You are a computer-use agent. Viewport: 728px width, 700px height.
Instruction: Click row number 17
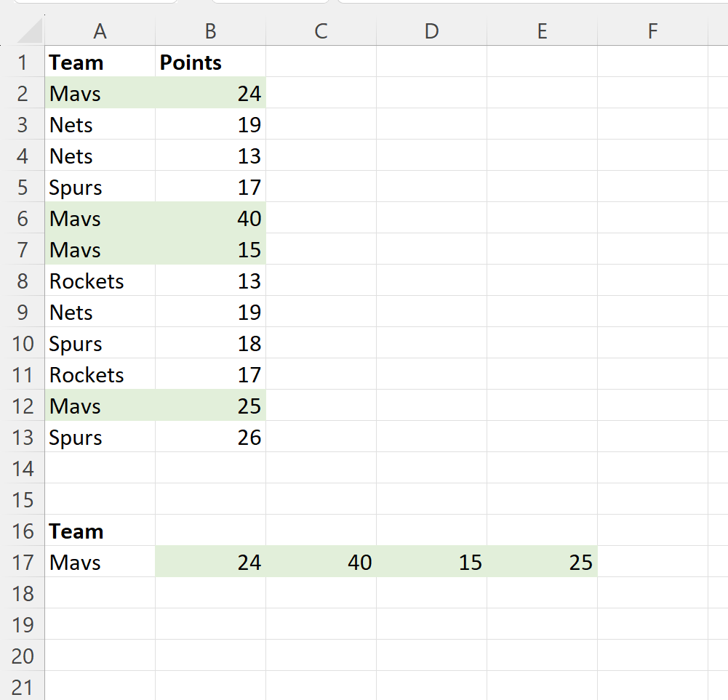tap(24, 562)
